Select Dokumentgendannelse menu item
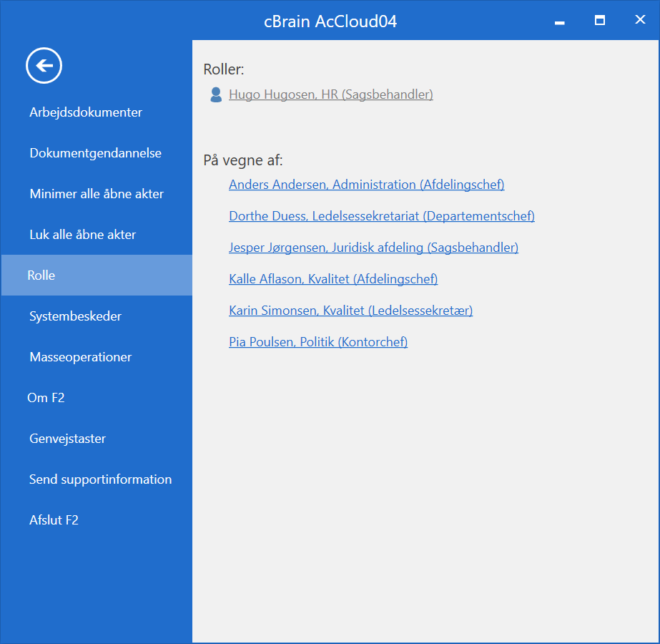660x644 pixels. (x=95, y=153)
